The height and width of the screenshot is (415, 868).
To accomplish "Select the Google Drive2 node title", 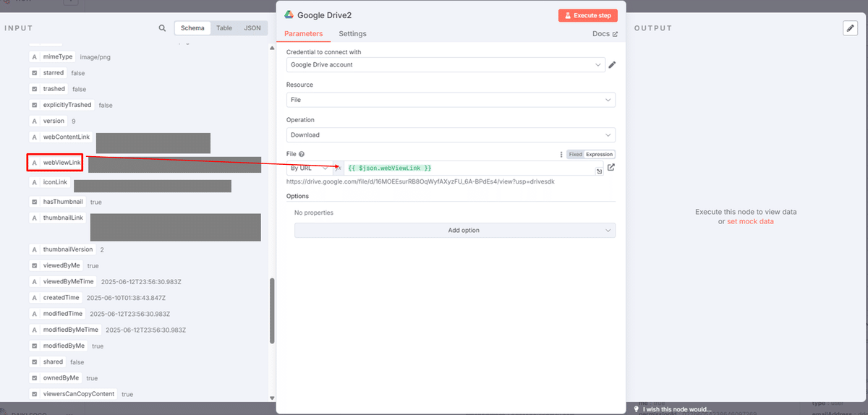I will point(324,15).
